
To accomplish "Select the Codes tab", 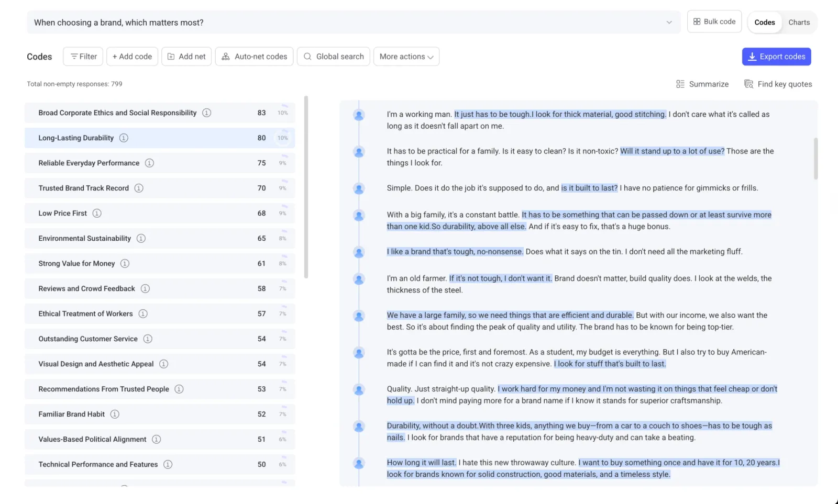I will pyautogui.click(x=765, y=23).
